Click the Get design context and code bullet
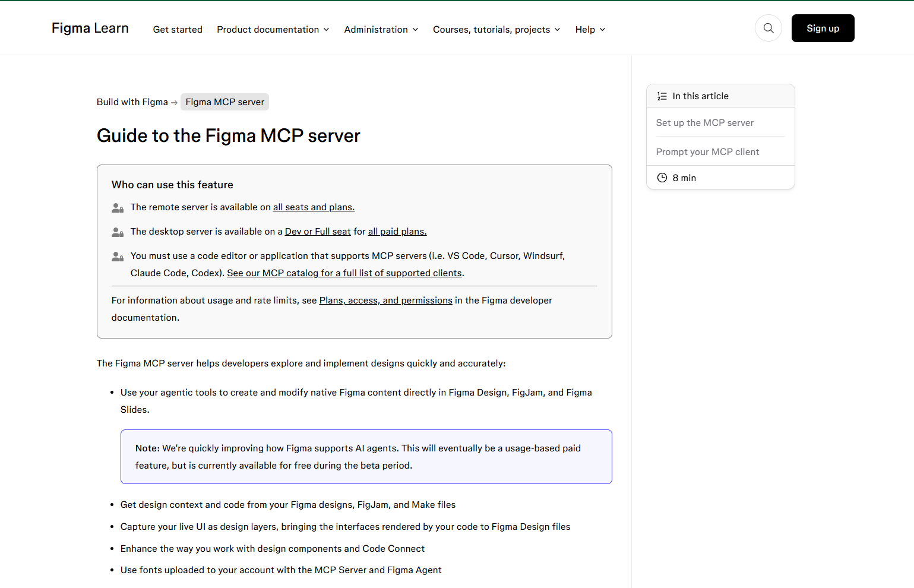The image size is (914, 588). pyautogui.click(x=288, y=505)
